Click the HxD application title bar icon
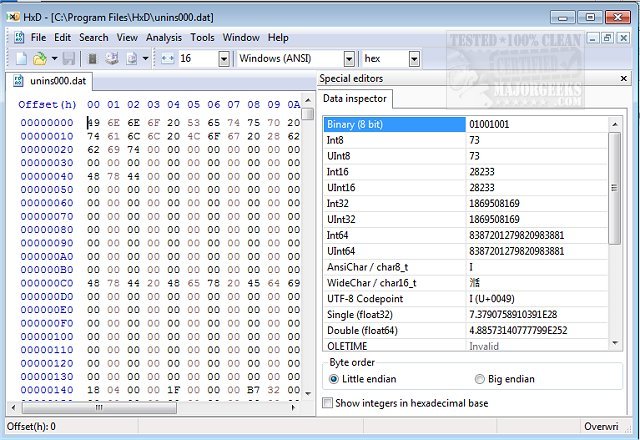The height and width of the screenshot is (440, 640). (13, 17)
